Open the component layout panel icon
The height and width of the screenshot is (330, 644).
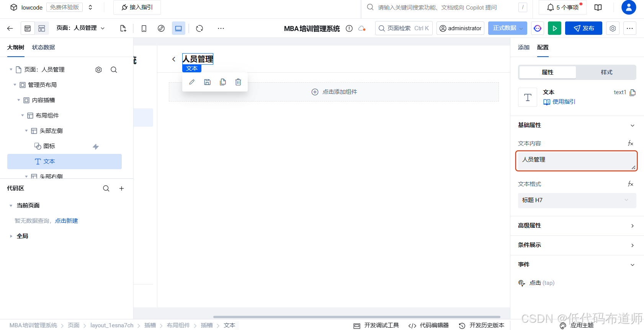[42, 28]
